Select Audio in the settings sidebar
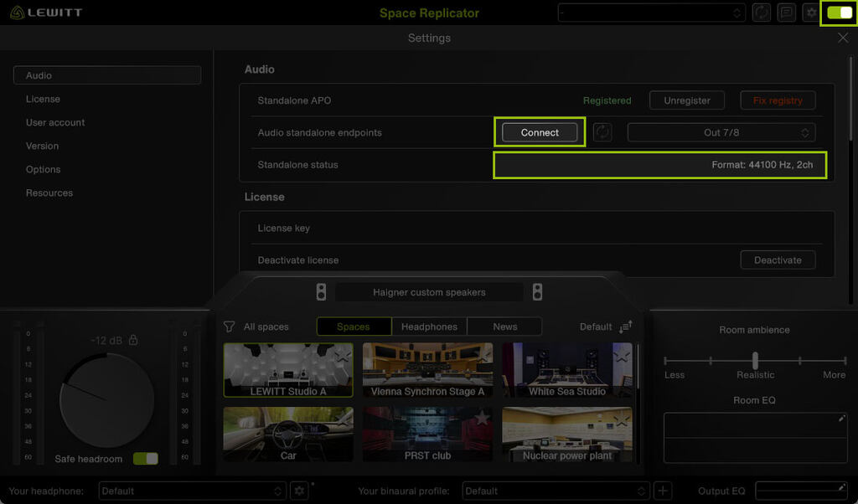 [x=107, y=75]
